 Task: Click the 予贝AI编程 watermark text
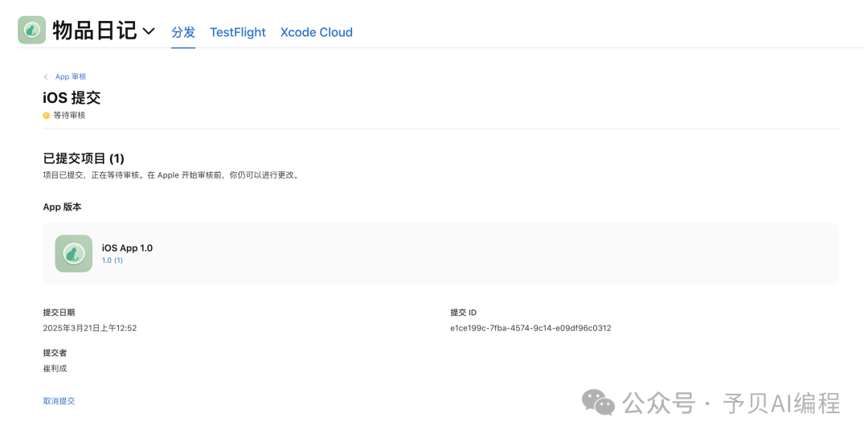pos(781,403)
